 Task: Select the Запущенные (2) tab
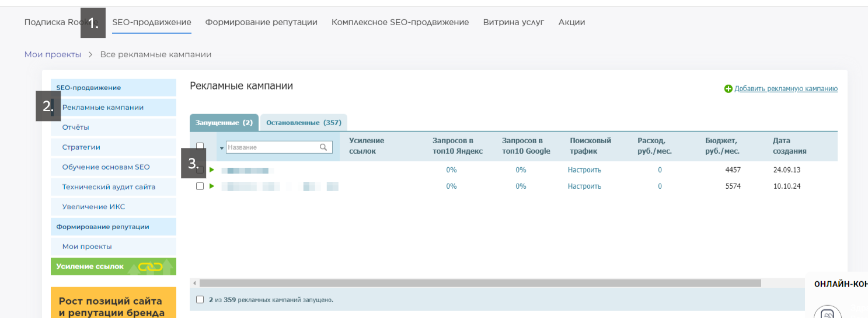(x=224, y=123)
